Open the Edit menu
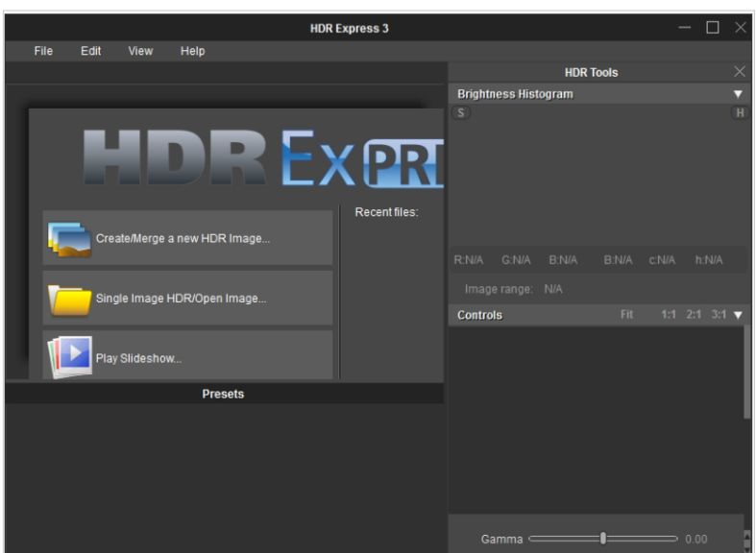The height and width of the screenshot is (553, 756). point(90,51)
